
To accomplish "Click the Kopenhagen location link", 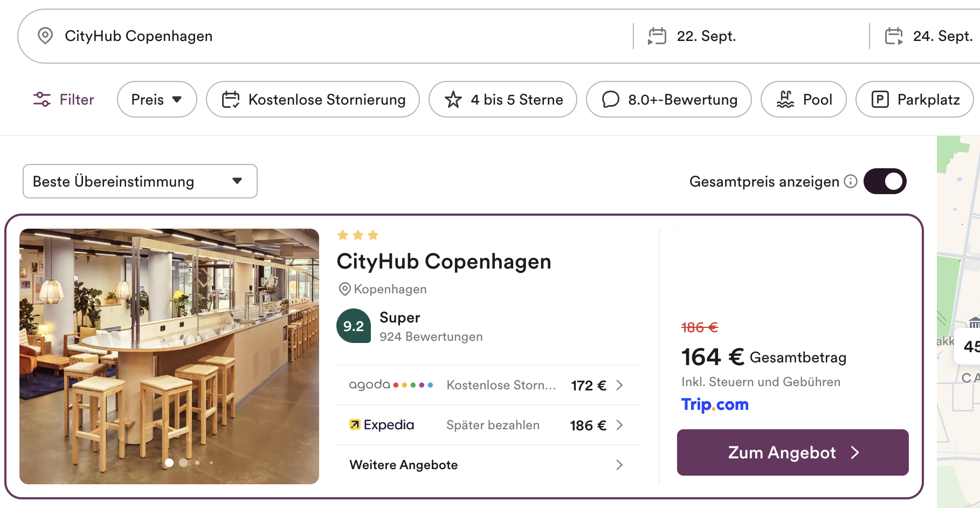I will pos(383,289).
